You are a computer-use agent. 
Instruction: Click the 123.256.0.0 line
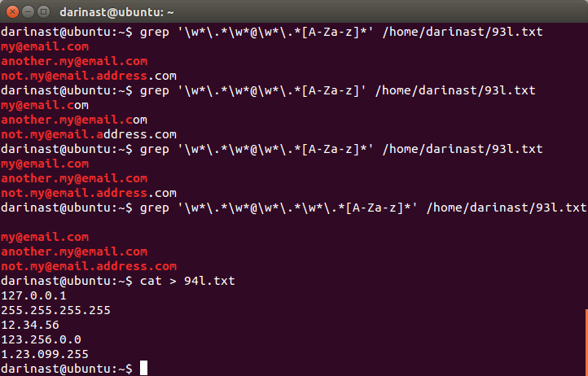coord(41,339)
